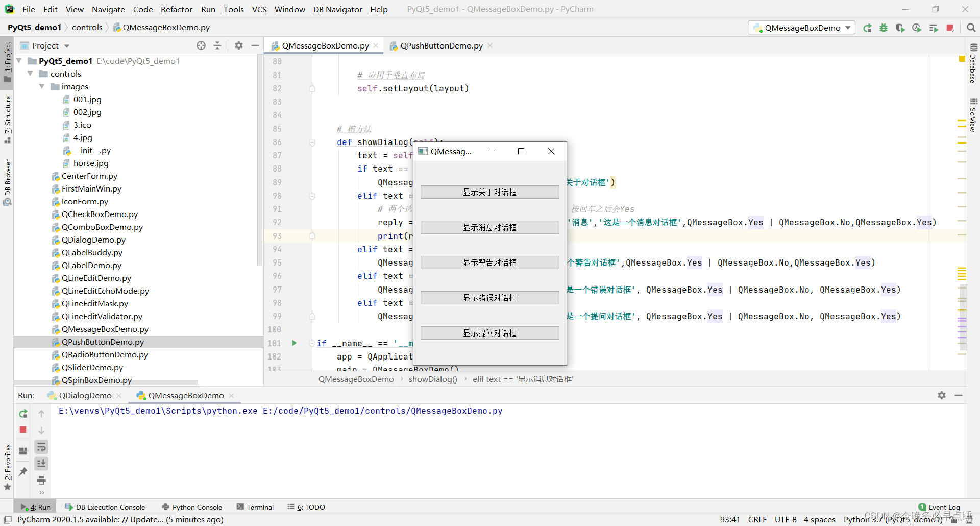This screenshot has height=526, width=980.
Task: Click 显示警告对话框 button
Action: (489, 262)
